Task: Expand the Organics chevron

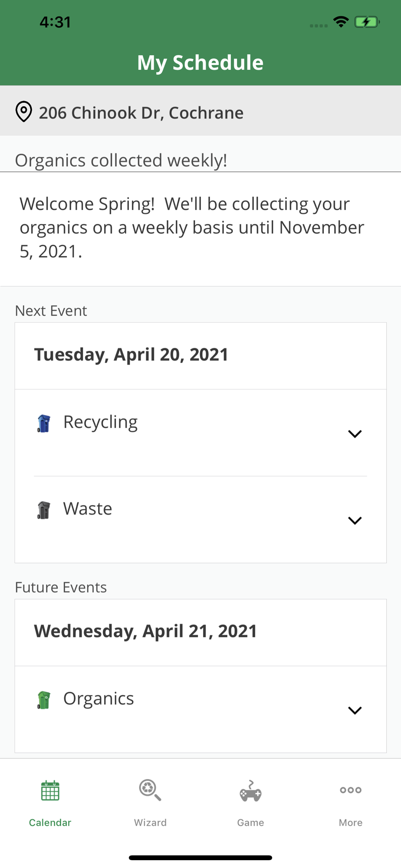Action: click(x=355, y=710)
